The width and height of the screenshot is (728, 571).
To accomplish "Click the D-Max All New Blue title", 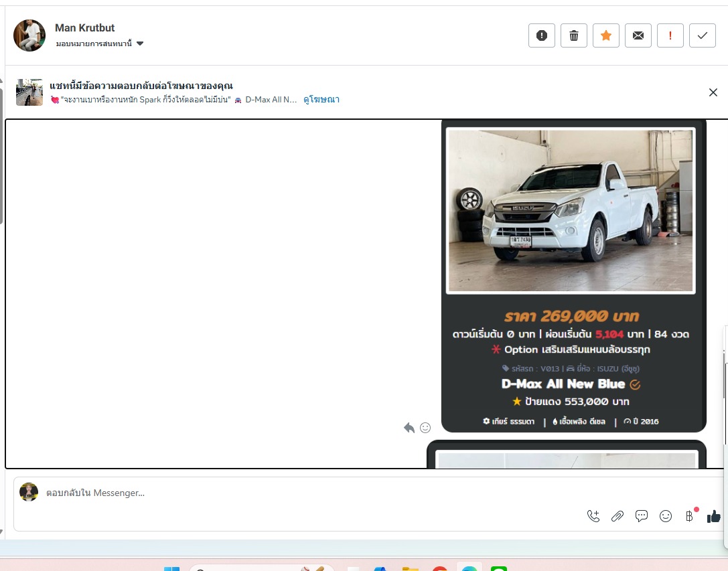I will 563,384.
